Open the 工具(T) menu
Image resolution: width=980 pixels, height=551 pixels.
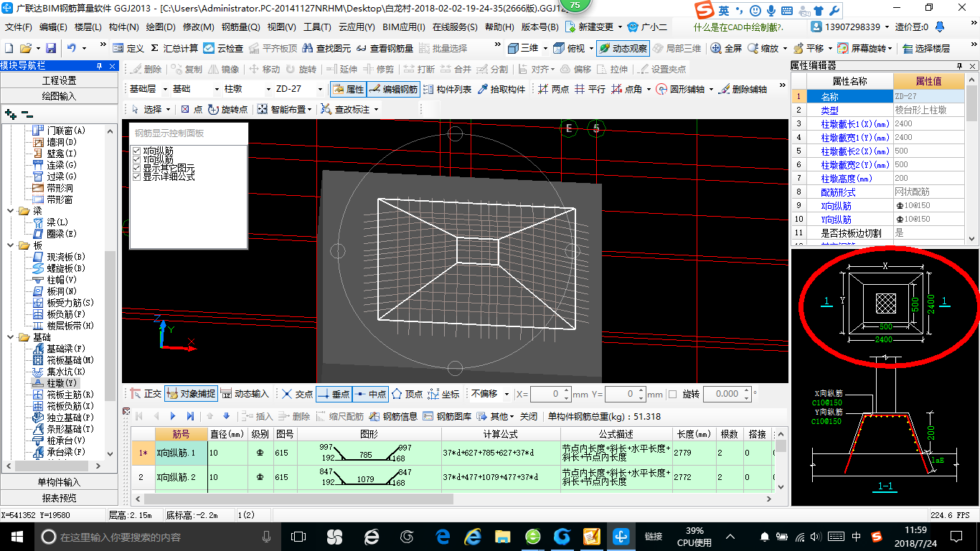(316, 27)
